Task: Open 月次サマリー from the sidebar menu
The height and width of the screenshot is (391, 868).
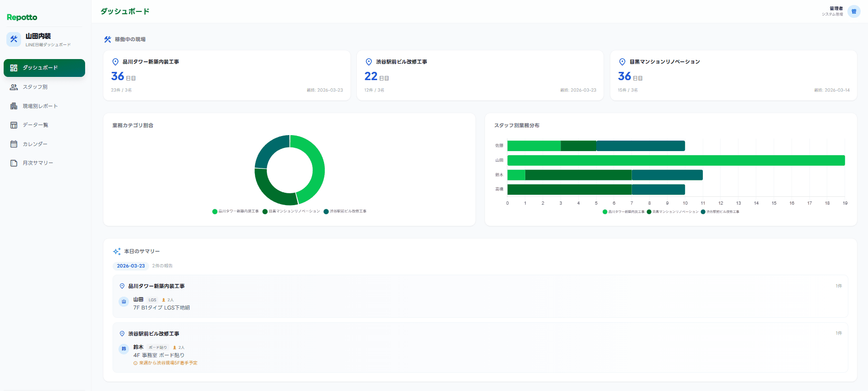Action: coord(38,163)
